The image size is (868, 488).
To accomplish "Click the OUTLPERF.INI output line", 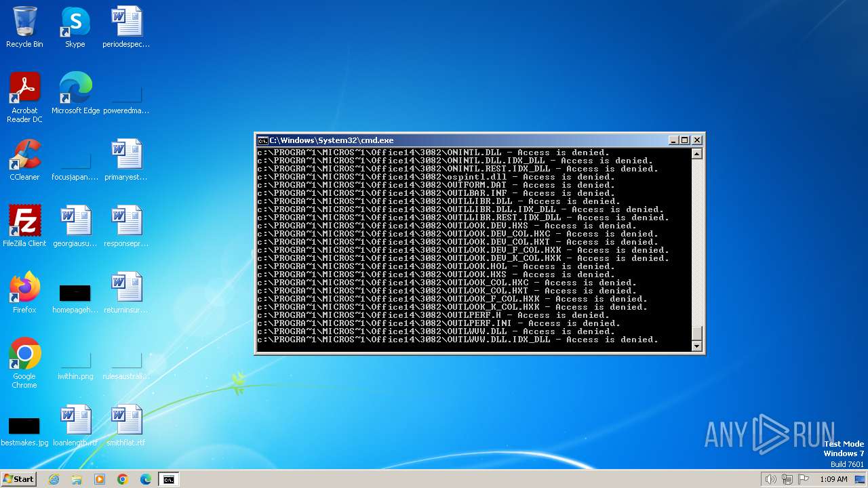I will tap(439, 323).
